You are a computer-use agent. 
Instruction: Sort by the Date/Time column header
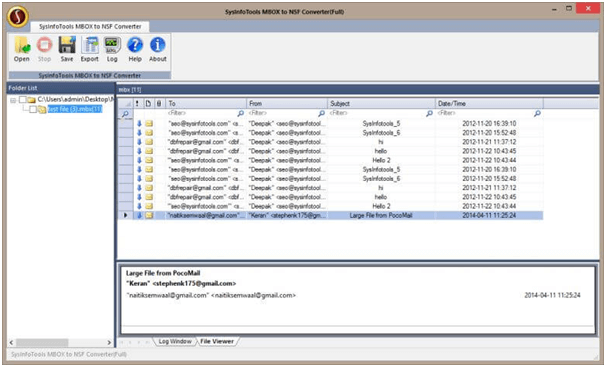pyautogui.click(x=489, y=104)
